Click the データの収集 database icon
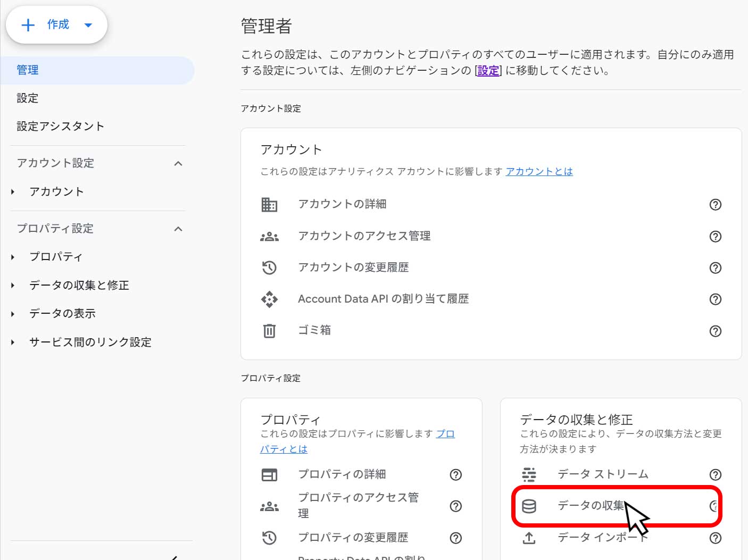Viewport: 748px width, 560px height. (529, 506)
